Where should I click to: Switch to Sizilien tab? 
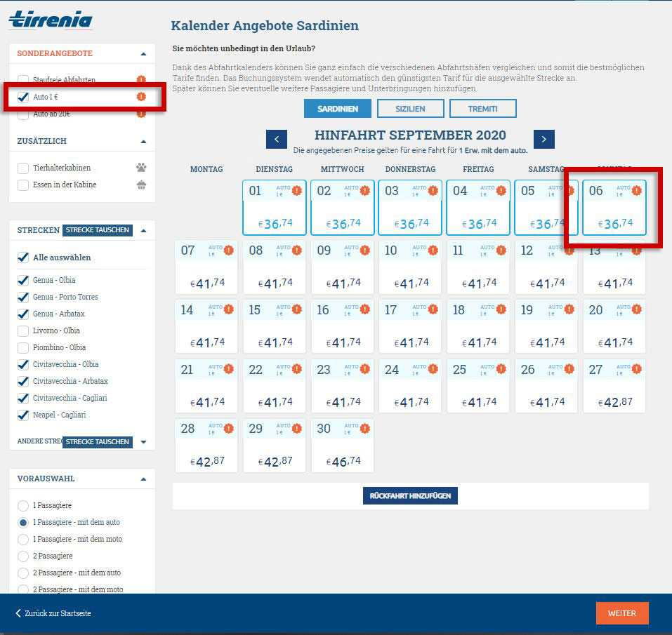[x=410, y=109]
